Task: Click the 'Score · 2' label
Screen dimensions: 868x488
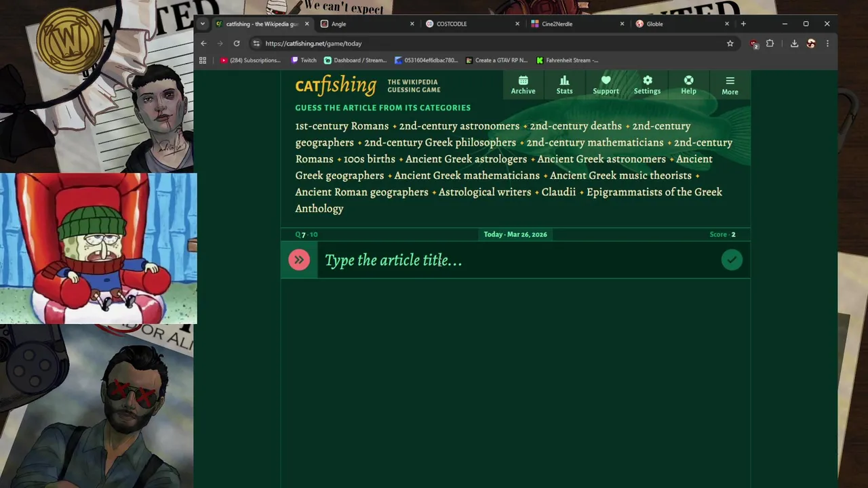Action: [x=722, y=235]
